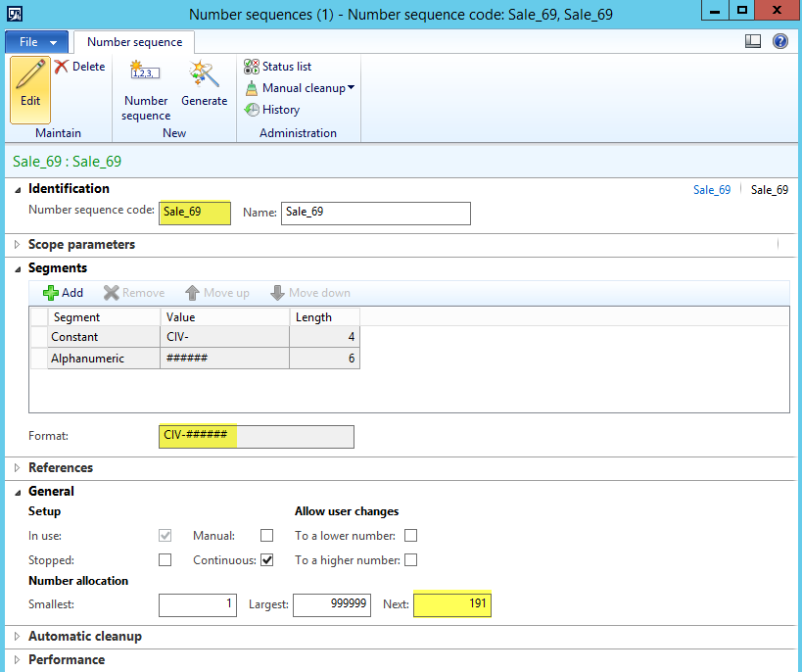
Task: Uncheck the Continuous checkbox
Action: coord(266,560)
